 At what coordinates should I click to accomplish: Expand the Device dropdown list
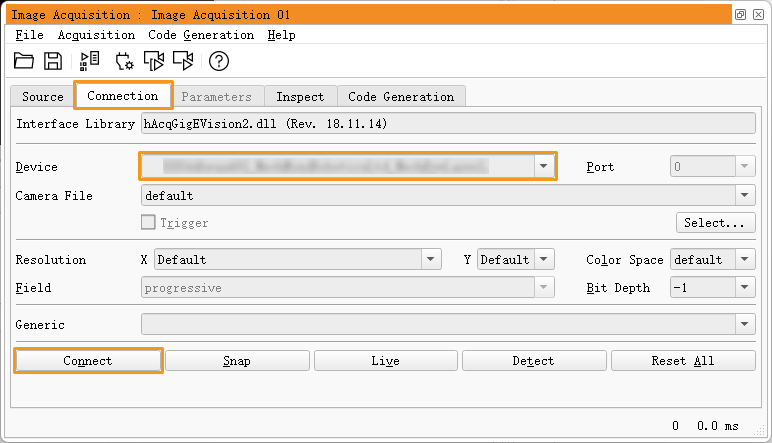pos(543,166)
